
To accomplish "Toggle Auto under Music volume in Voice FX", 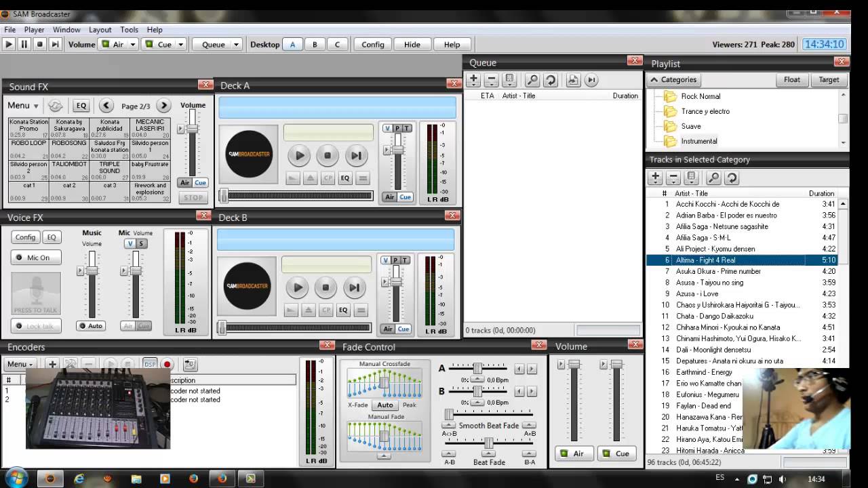I will click(x=92, y=326).
